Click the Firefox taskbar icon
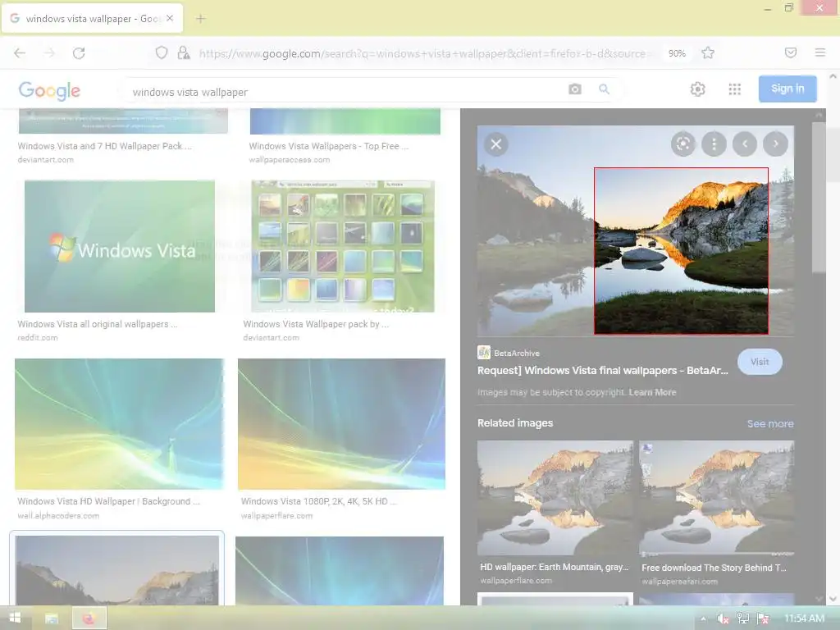 (x=89, y=619)
